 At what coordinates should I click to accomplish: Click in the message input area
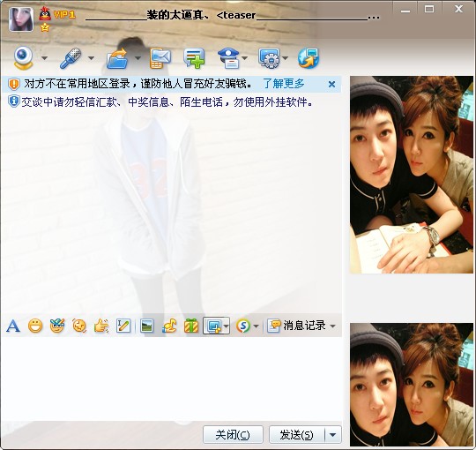[172, 379]
